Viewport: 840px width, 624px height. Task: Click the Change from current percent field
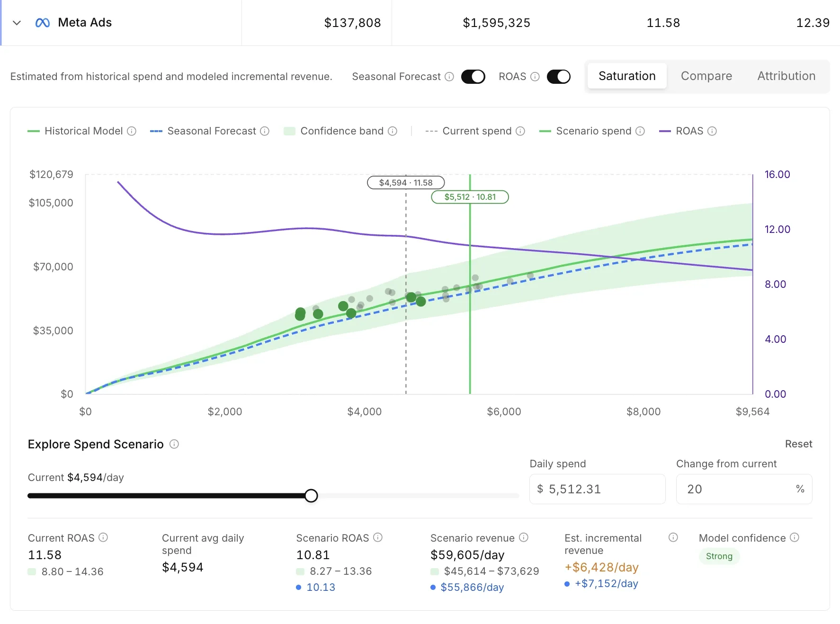point(744,489)
